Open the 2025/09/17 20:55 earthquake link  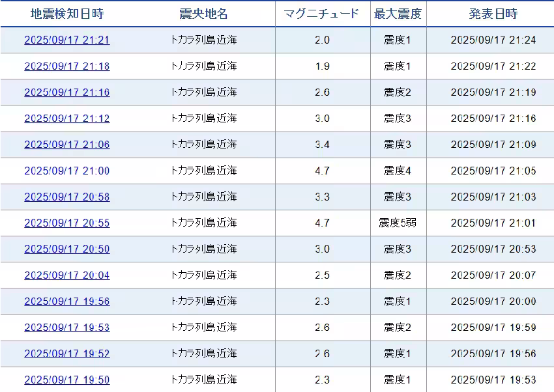click(x=66, y=223)
